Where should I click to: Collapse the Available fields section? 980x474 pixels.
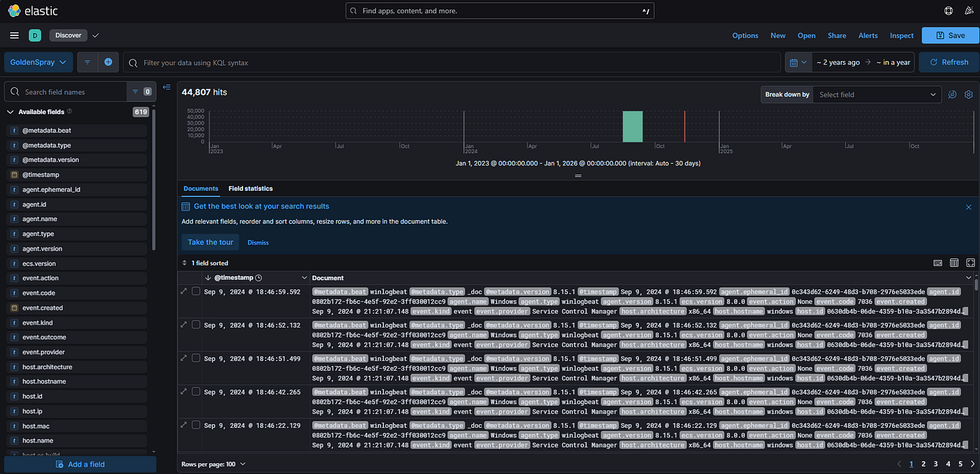pos(10,112)
